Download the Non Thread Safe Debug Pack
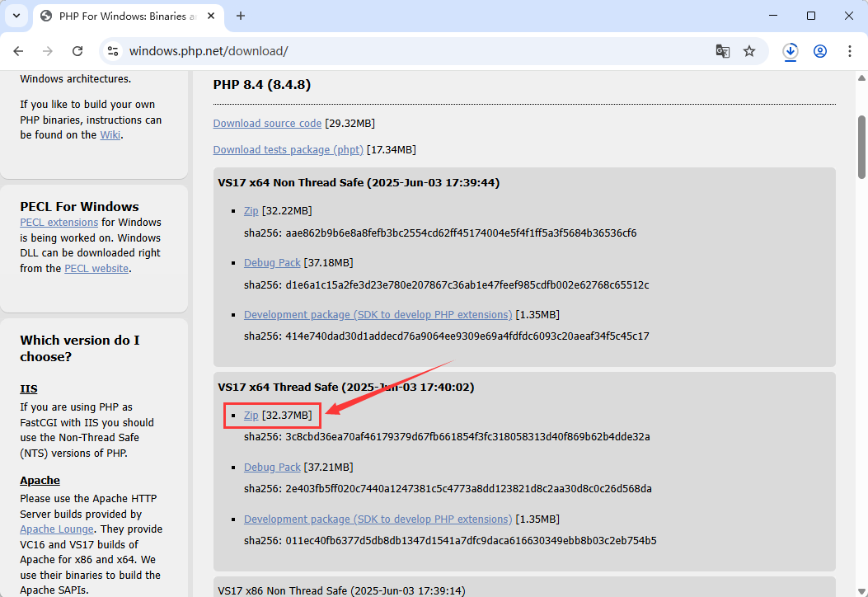This screenshot has width=868, height=597. 272,263
